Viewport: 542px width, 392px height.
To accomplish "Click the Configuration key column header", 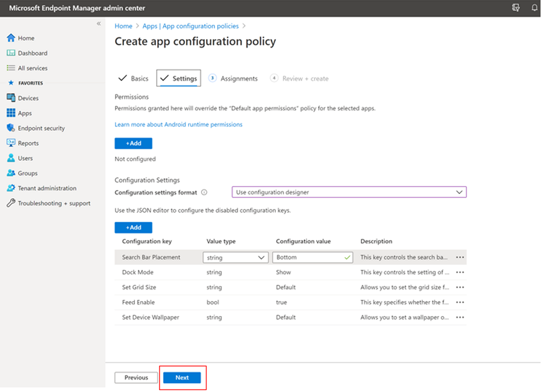I will [147, 241].
